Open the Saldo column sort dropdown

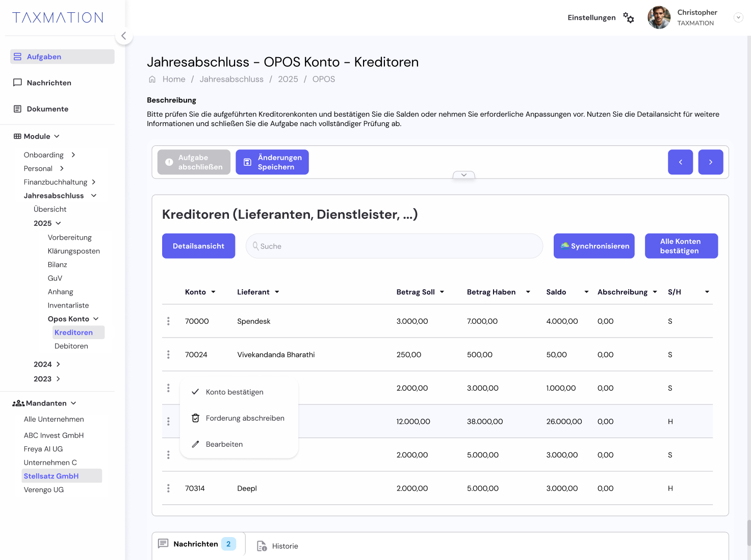[x=585, y=292]
